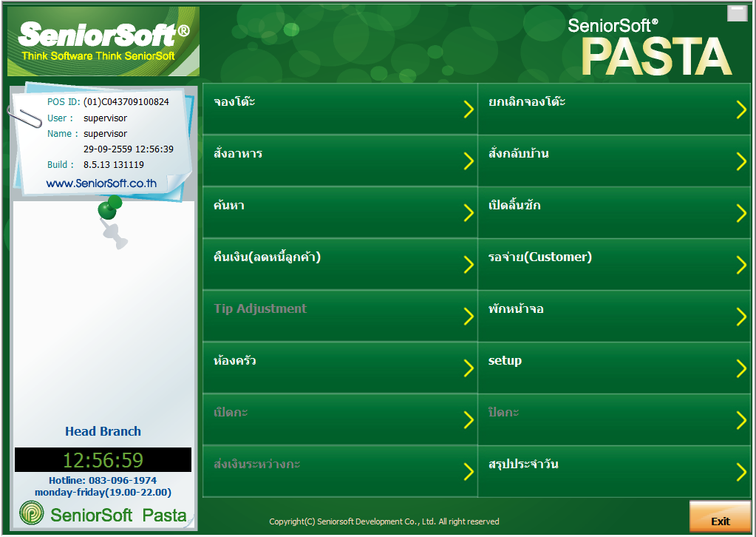Viewport: 756px width, 537px height.
Task: Open the setup menu
Action: (x=614, y=368)
